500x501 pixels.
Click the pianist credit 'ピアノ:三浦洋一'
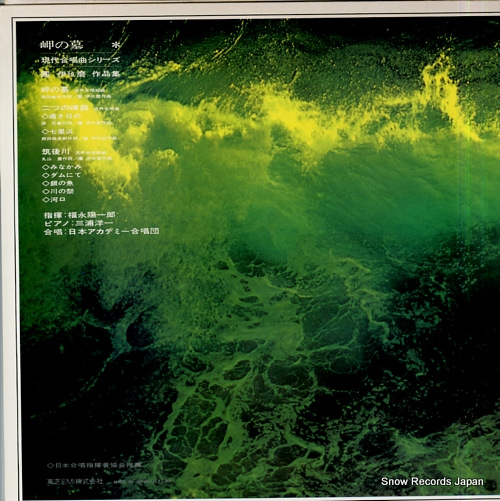(79, 223)
